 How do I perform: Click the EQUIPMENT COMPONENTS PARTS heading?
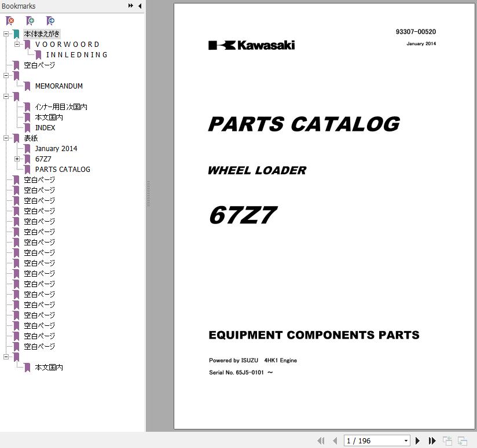pos(314,335)
